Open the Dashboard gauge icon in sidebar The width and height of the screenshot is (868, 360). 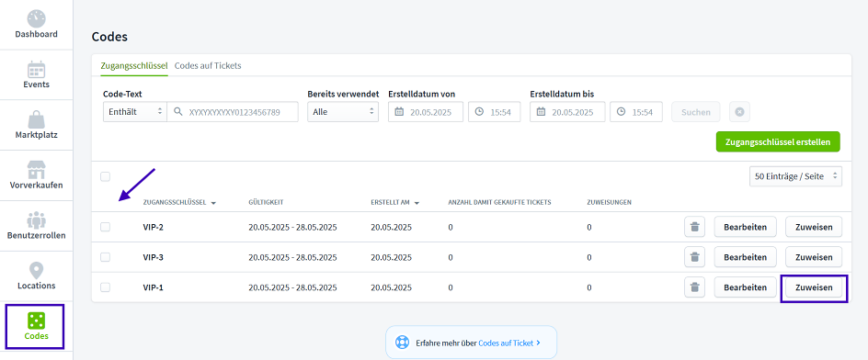click(36, 18)
